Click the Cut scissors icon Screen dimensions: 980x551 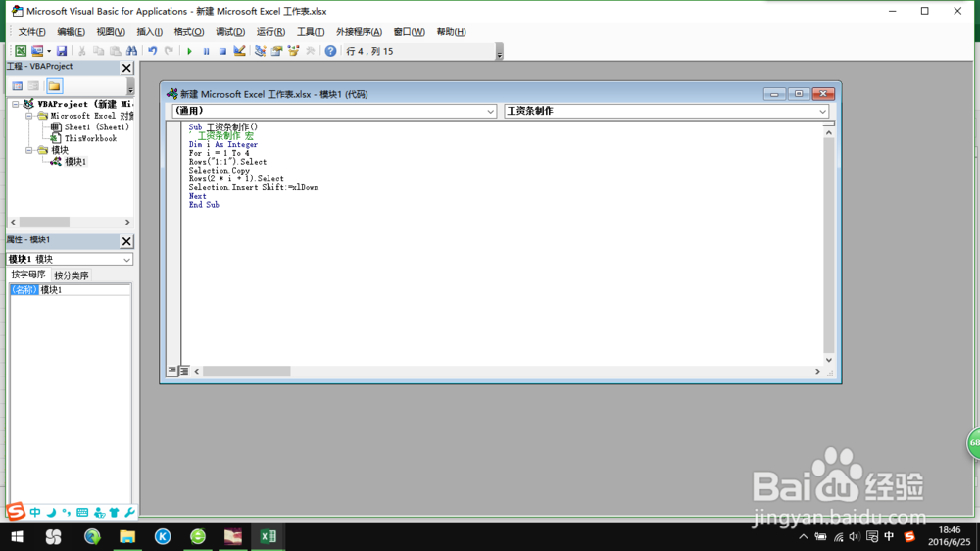(82, 51)
